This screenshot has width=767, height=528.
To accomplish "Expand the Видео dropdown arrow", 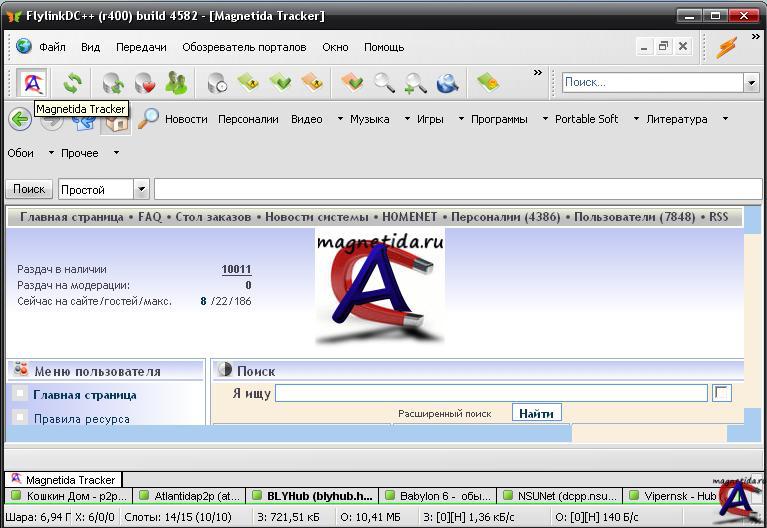I will click(335, 119).
